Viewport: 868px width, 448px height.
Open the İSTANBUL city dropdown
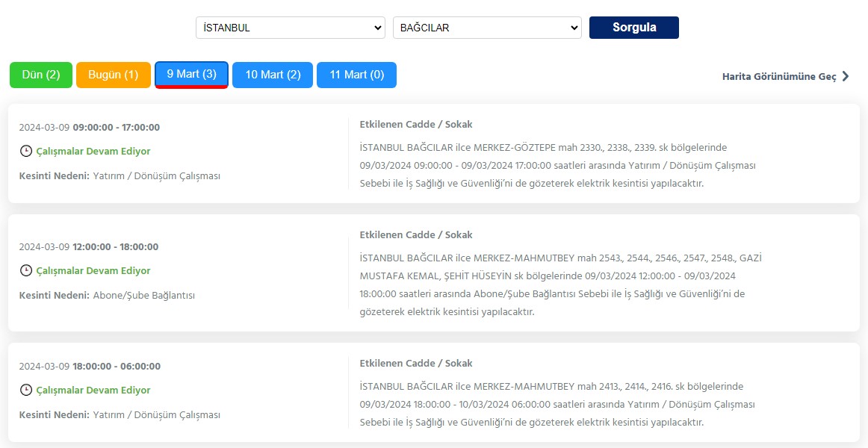pos(291,28)
